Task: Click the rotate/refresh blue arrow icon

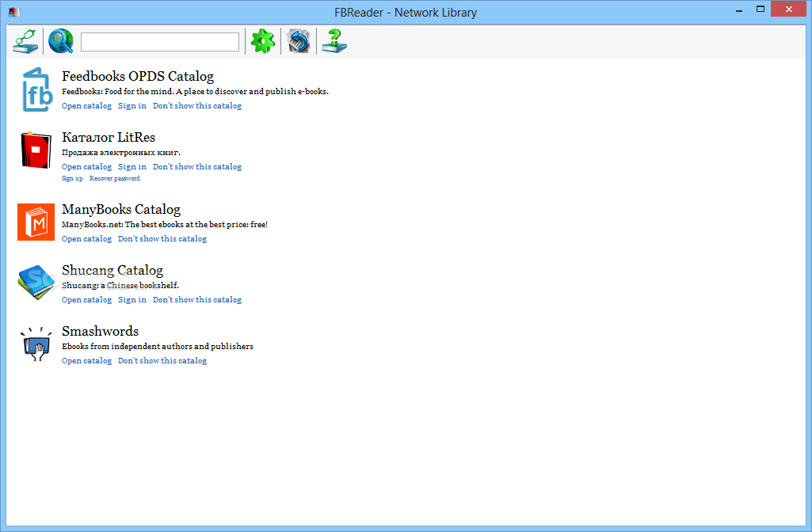Action: tap(299, 41)
